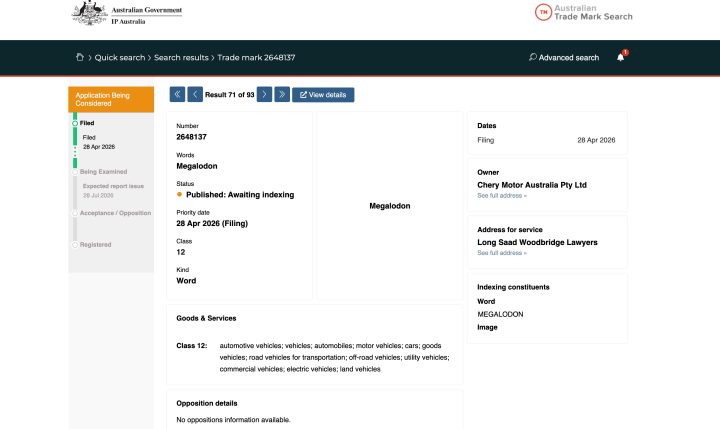
Task: Click the Class 12 goods description text
Action: (334, 357)
